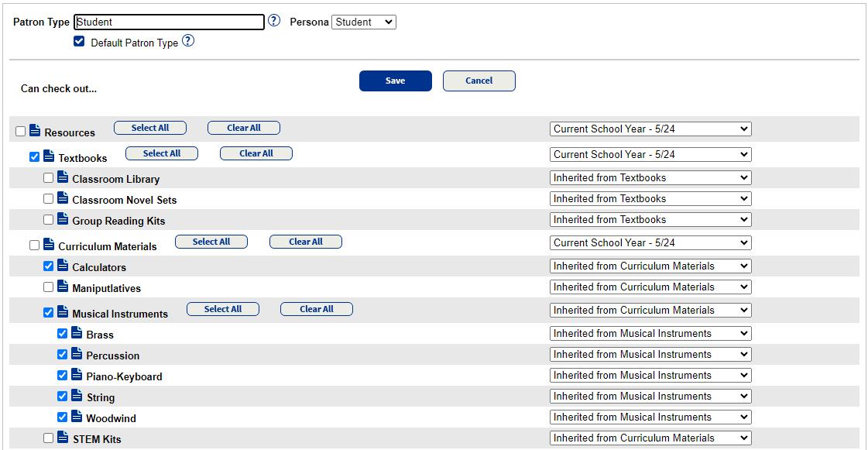Enable the Classroom Novel Sets checkbox
The image size is (868, 450).
49,199
